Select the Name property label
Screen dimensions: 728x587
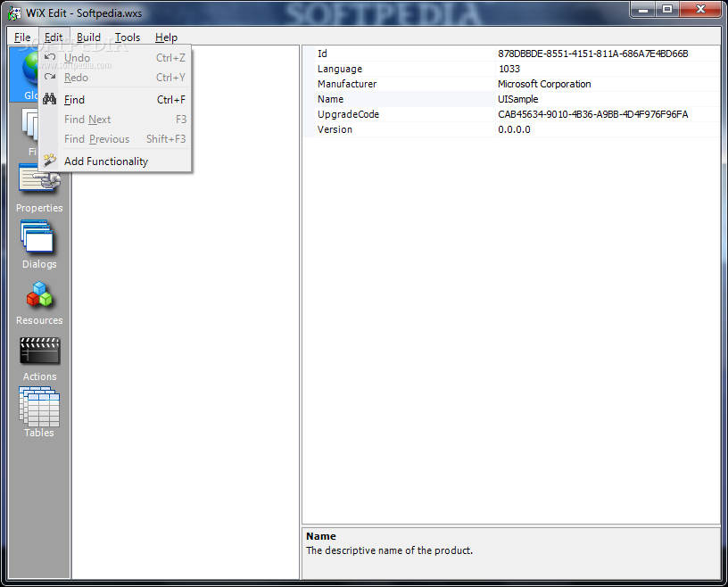coord(330,99)
